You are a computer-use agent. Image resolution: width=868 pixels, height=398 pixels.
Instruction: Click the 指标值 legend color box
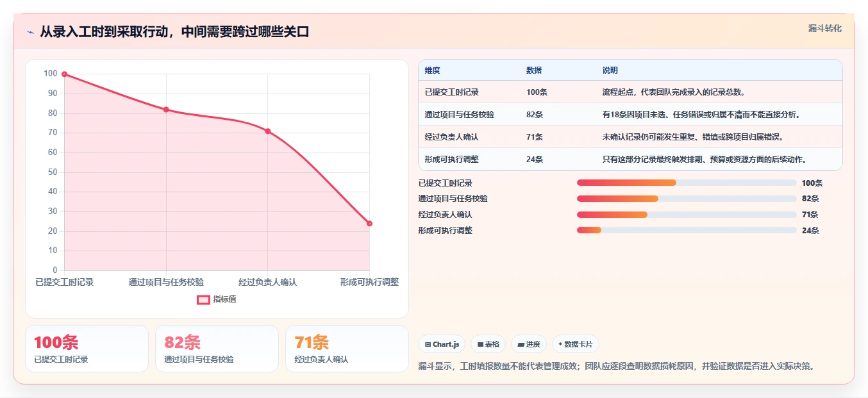203,299
